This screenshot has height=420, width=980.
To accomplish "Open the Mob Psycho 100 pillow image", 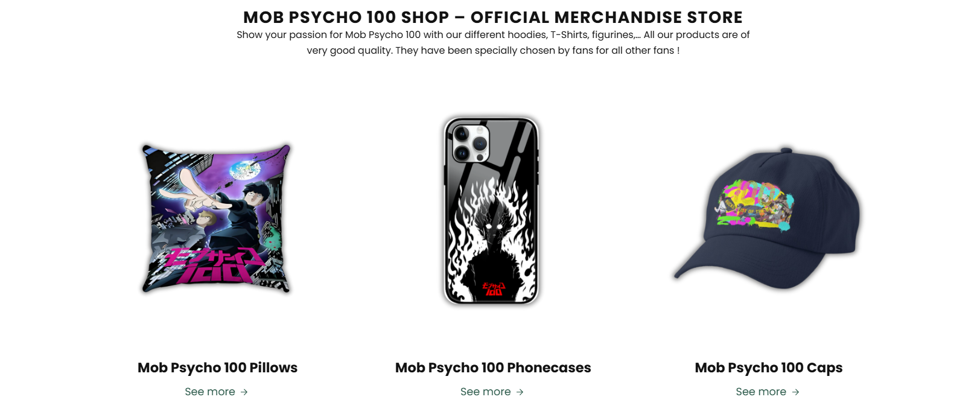I will click(x=217, y=218).
